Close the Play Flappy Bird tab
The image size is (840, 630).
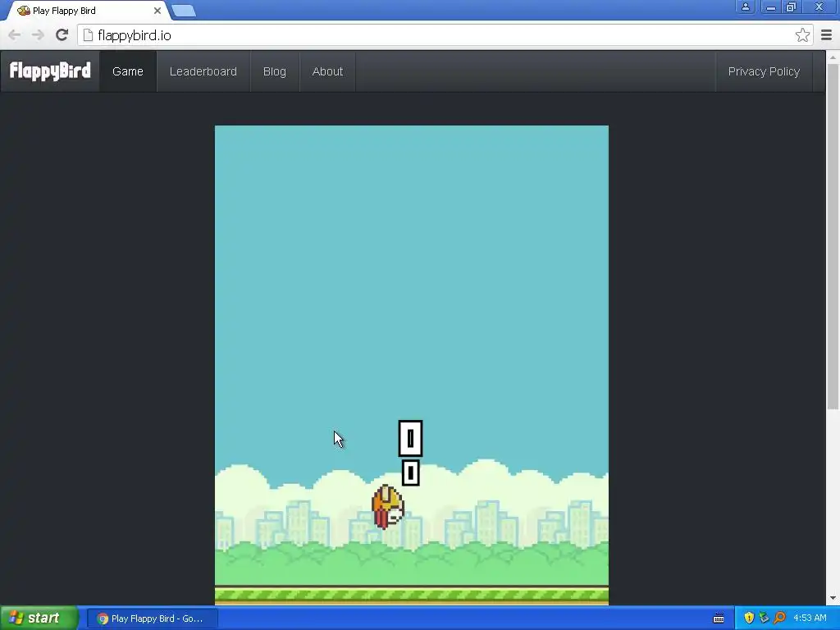[157, 11]
